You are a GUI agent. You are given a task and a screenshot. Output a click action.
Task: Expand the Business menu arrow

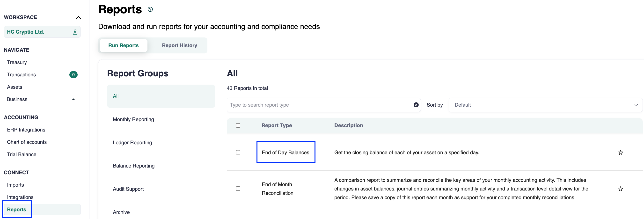click(x=73, y=100)
